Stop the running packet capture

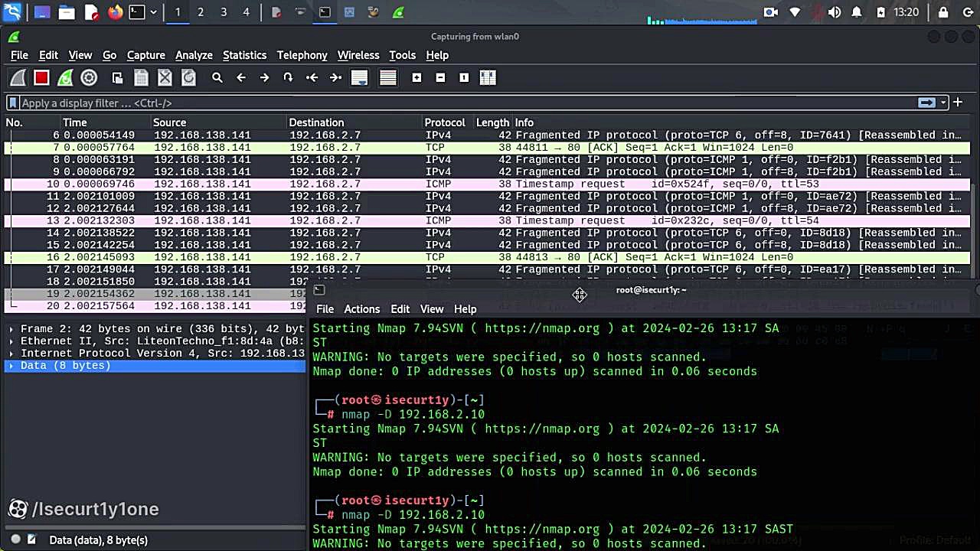[41, 77]
